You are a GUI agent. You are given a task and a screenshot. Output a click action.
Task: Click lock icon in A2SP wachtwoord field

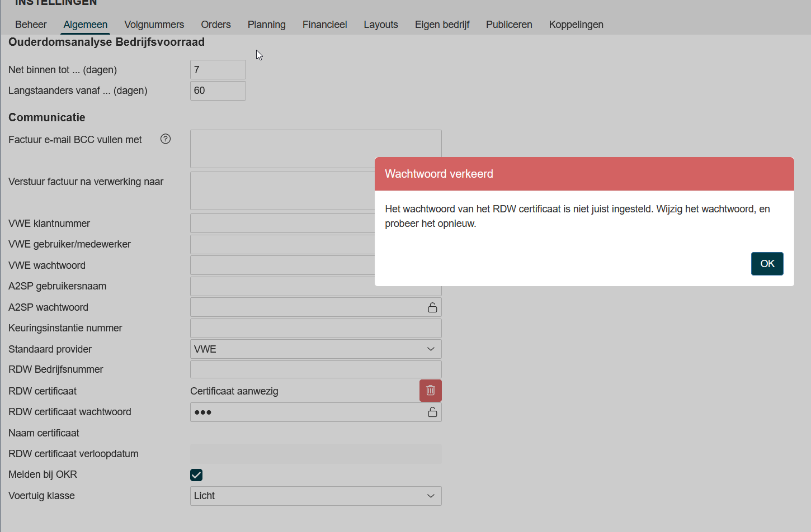point(432,307)
